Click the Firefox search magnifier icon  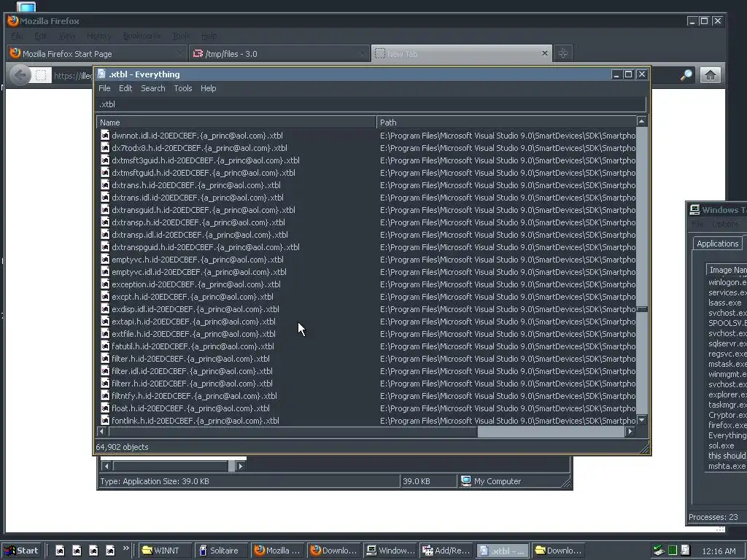[x=686, y=75]
